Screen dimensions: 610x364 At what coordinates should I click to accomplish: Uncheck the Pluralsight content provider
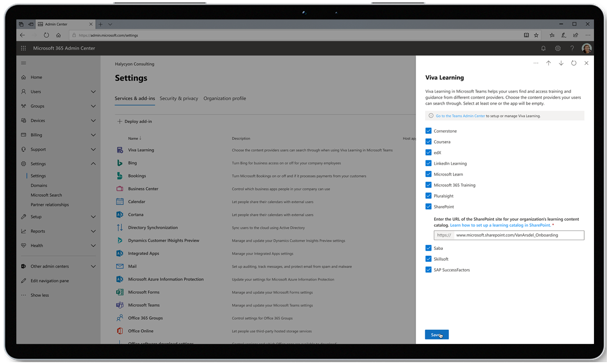tap(428, 196)
